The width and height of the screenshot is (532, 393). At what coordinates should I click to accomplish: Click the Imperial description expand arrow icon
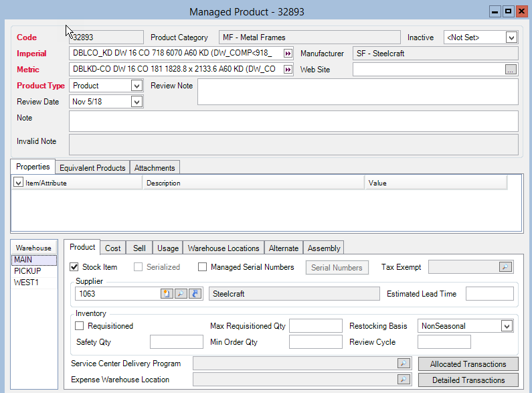pyautogui.click(x=288, y=54)
